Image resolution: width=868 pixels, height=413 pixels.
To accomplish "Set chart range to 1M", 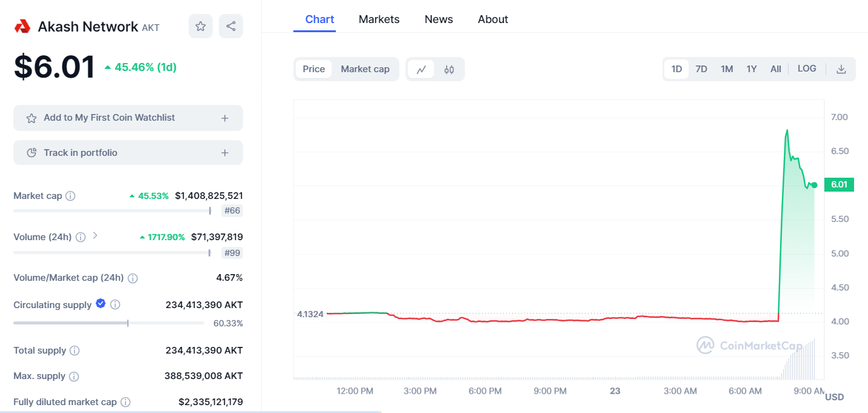I will click(727, 69).
